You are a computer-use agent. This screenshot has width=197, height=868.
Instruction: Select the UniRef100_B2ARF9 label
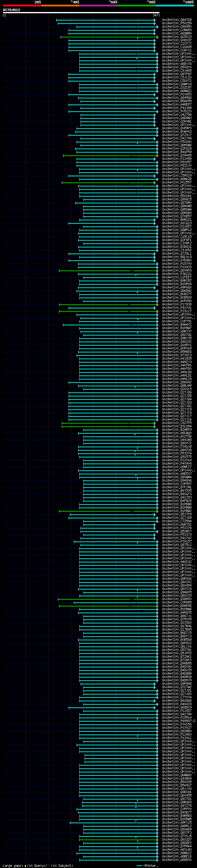pyautogui.click(x=177, y=430)
